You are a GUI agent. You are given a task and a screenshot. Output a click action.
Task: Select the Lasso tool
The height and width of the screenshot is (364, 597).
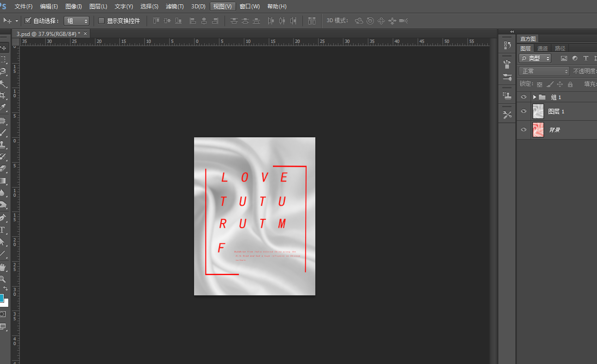[3, 71]
